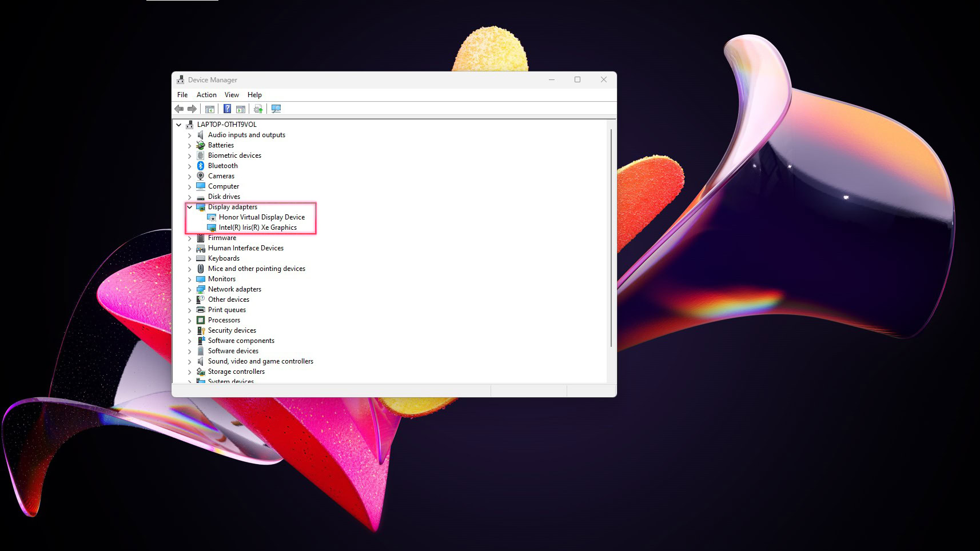This screenshot has width=980, height=551.
Task: Click the Scan for hardware changes icon
Action: click(276, 109)
